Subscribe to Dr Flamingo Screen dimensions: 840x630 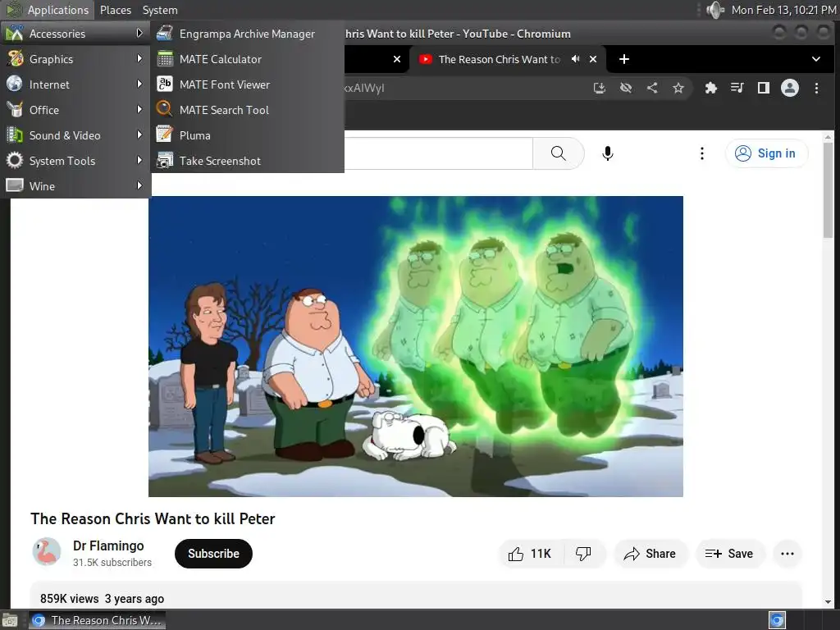tap(213, 554)
